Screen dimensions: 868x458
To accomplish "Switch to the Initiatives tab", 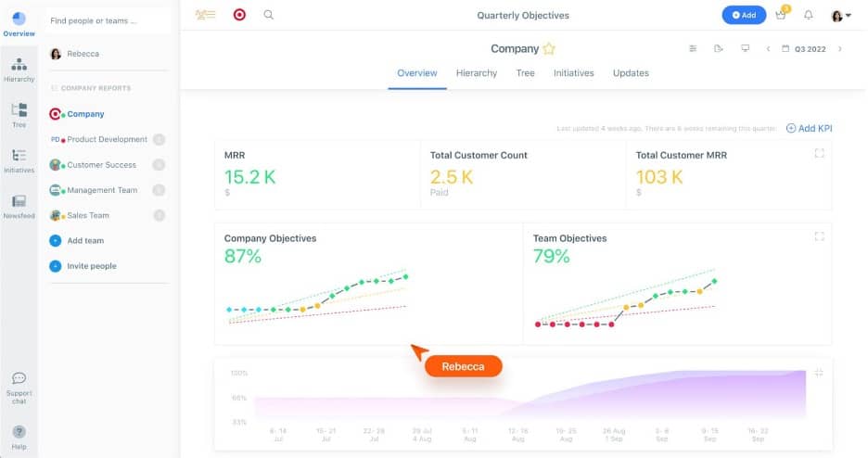I will pos(574,73).
